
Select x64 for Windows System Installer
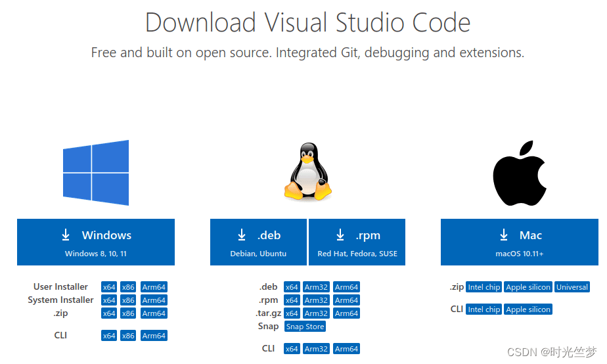pos(109,300)
